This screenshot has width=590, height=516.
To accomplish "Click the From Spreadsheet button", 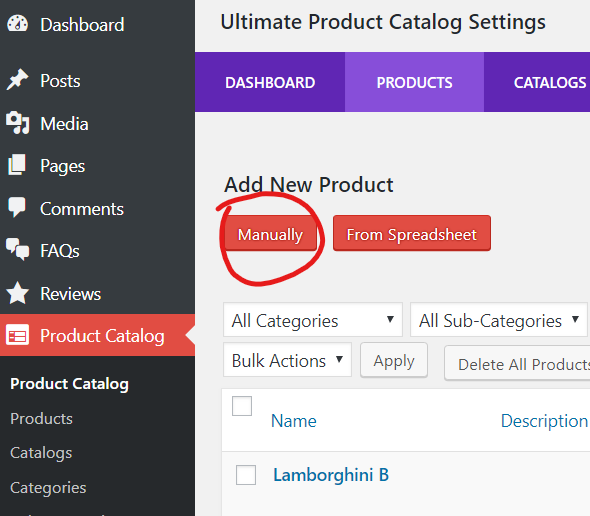I will tap(412, 233).
